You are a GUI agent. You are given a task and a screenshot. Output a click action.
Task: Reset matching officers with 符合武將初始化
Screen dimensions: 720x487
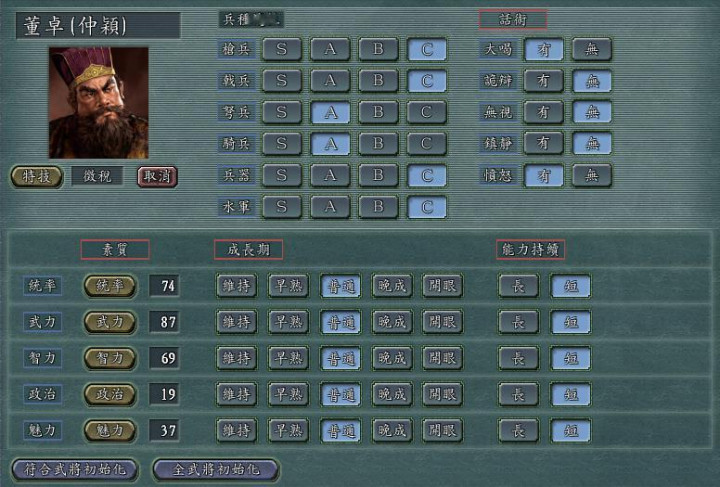click(75, 470)
